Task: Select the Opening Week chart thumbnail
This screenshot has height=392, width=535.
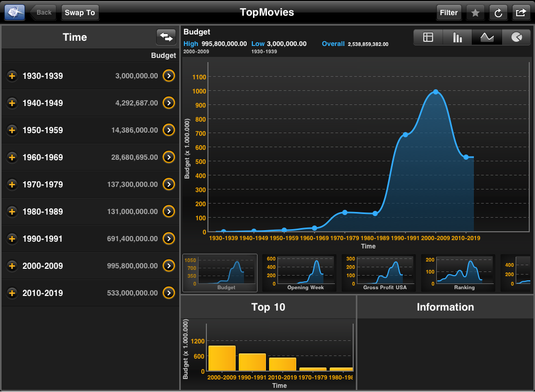Action: [299, 273]
